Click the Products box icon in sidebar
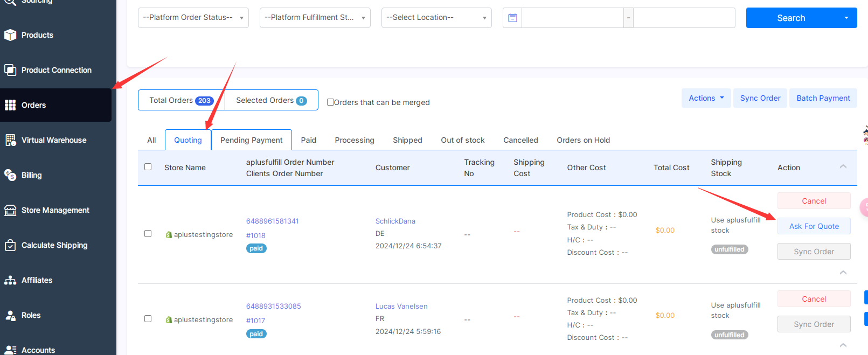The height and width of the screenshot is (355, 868). pos(10,35)
